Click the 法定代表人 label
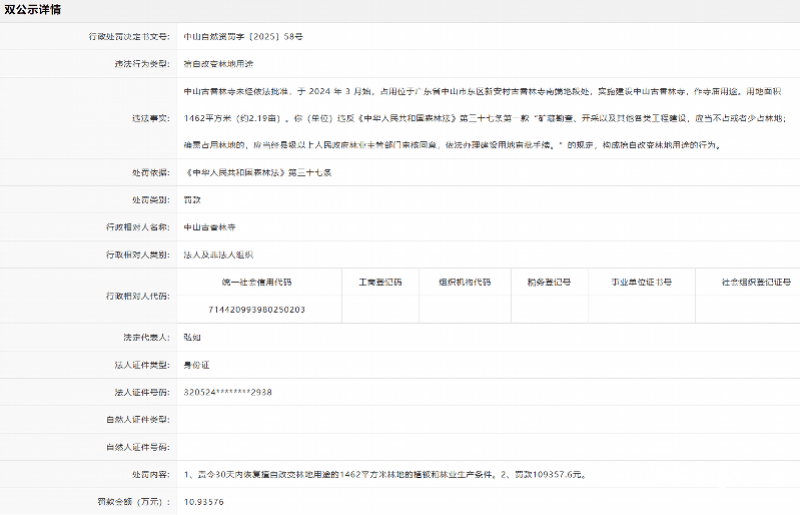The height and width of the screenshot is (515, 800). (146, 337)
